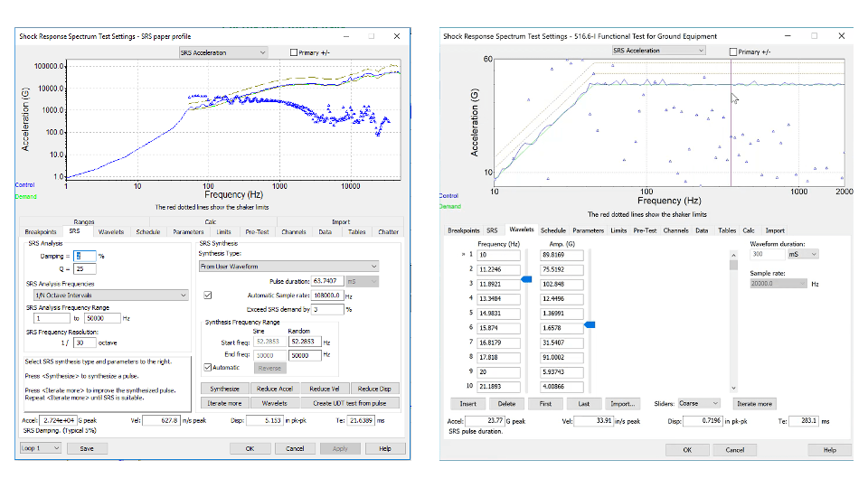Switch to Breakpoints tab in left window

[x=41, y=232]
